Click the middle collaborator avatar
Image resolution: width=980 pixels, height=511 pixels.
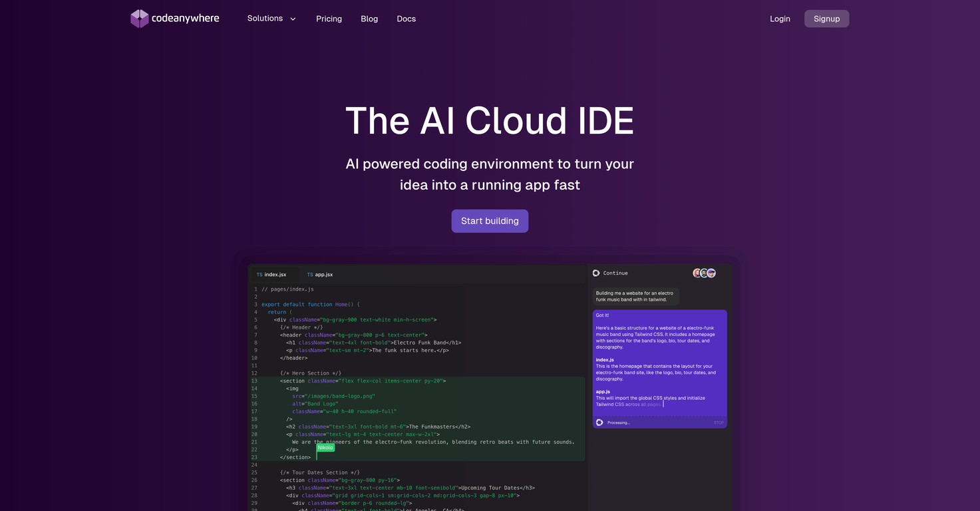pyautogui.click(x=703, y=273)
